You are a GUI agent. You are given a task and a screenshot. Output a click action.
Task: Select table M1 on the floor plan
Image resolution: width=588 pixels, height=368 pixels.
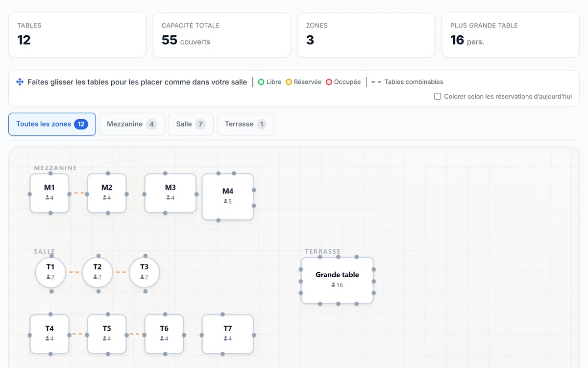click(x=49, y=193)
